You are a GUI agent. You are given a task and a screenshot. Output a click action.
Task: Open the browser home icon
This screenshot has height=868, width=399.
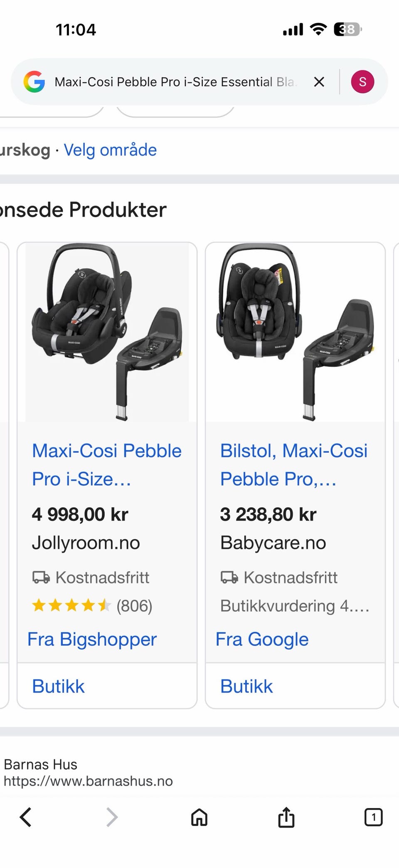click(199, 817)
